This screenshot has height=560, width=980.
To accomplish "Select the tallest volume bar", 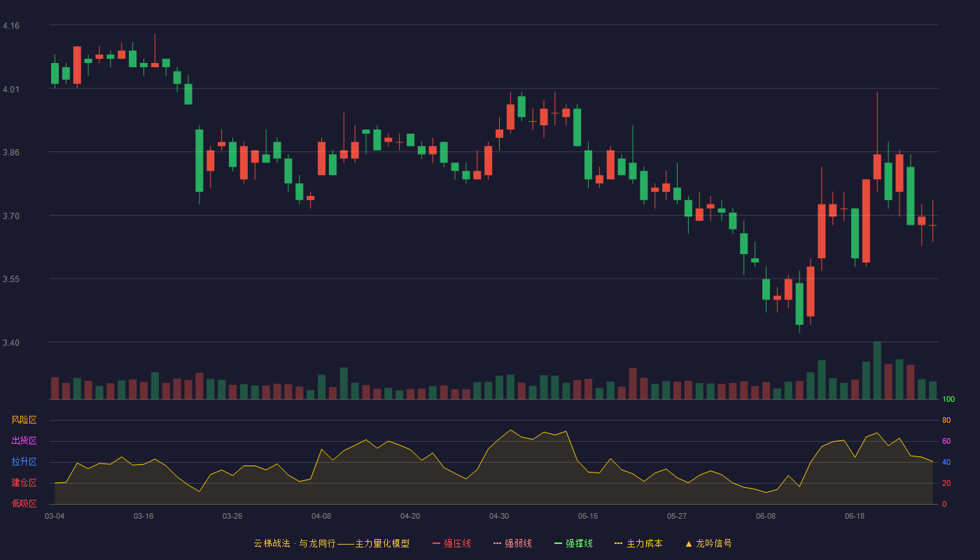I will pos(877,370).
